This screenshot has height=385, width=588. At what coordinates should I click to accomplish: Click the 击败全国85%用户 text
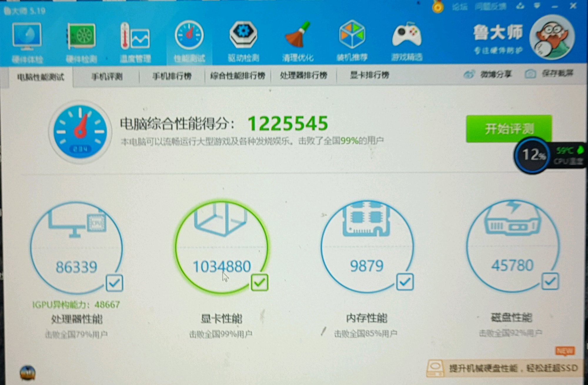pyautogui.click(x=365, y=334)
